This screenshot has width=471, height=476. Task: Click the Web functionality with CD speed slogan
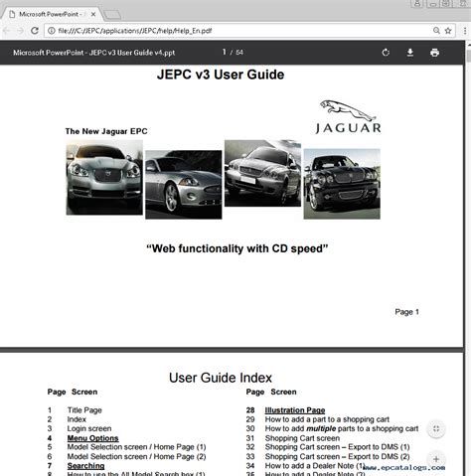tap(237, 248)
